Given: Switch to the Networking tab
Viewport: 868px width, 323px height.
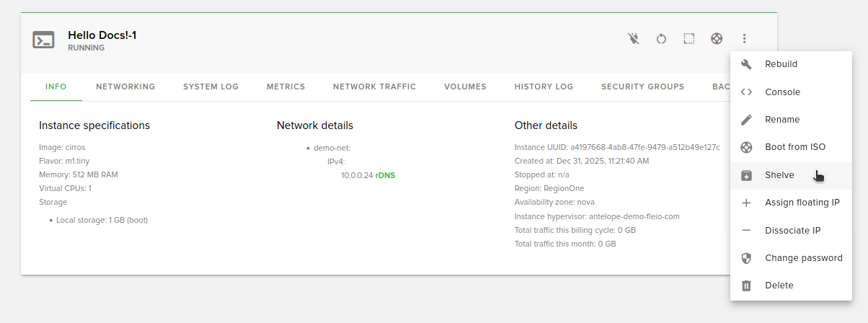Looking at the screenshot, I should coord(125,87).
